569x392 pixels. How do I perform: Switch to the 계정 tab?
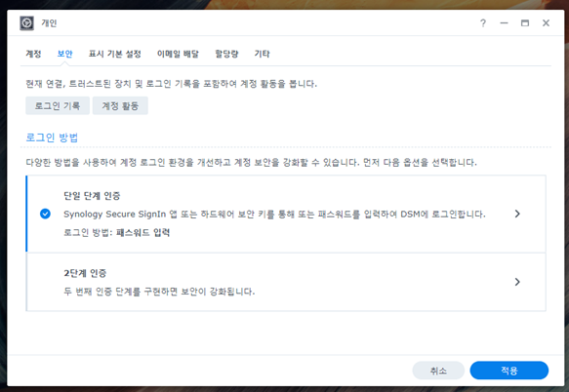tap(33, 54)
